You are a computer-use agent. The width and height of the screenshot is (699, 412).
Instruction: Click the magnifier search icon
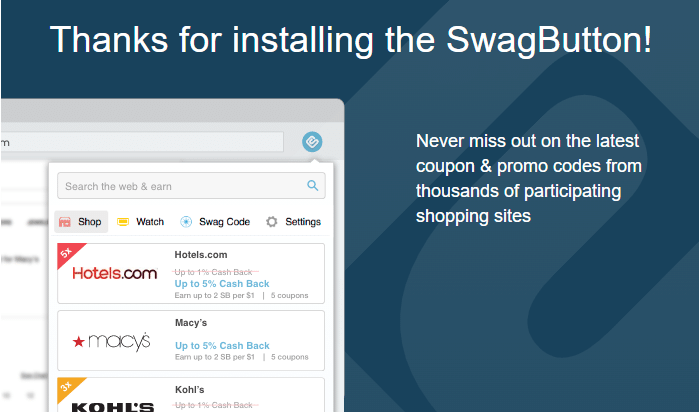tap(312, 185)
